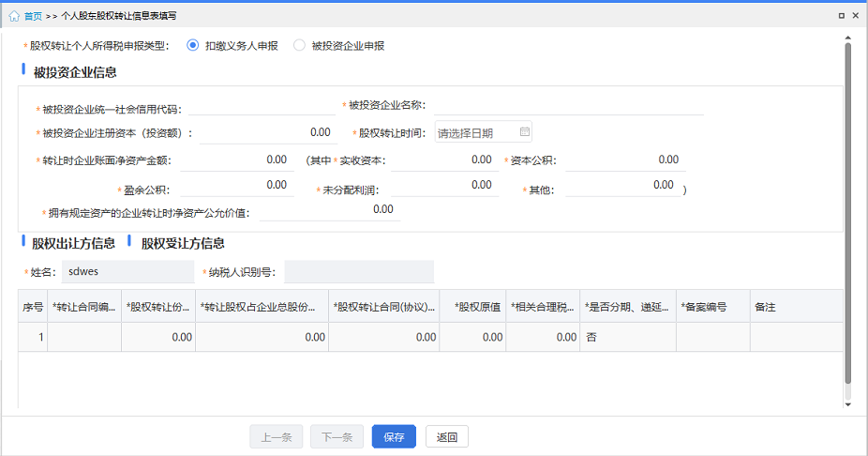Click 股权出让方信息 section heading
Screen dimensions: 868x456
(x=73, y=243)
